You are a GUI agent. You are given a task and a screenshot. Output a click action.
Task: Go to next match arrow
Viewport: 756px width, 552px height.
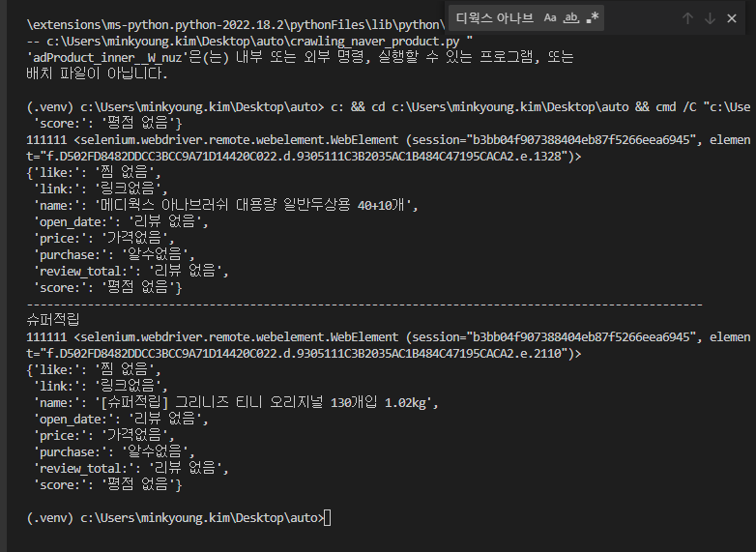[x=710, y=18]
